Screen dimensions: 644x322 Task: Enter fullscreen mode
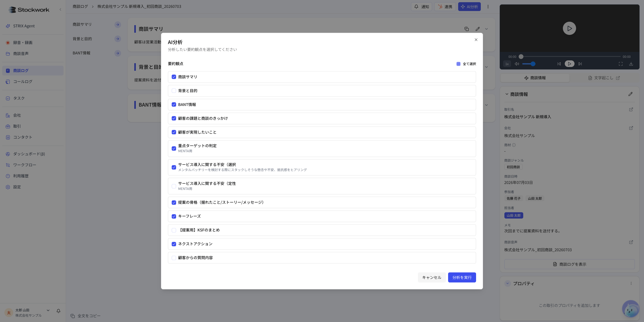pyautogui.click(x=621, y=64)
